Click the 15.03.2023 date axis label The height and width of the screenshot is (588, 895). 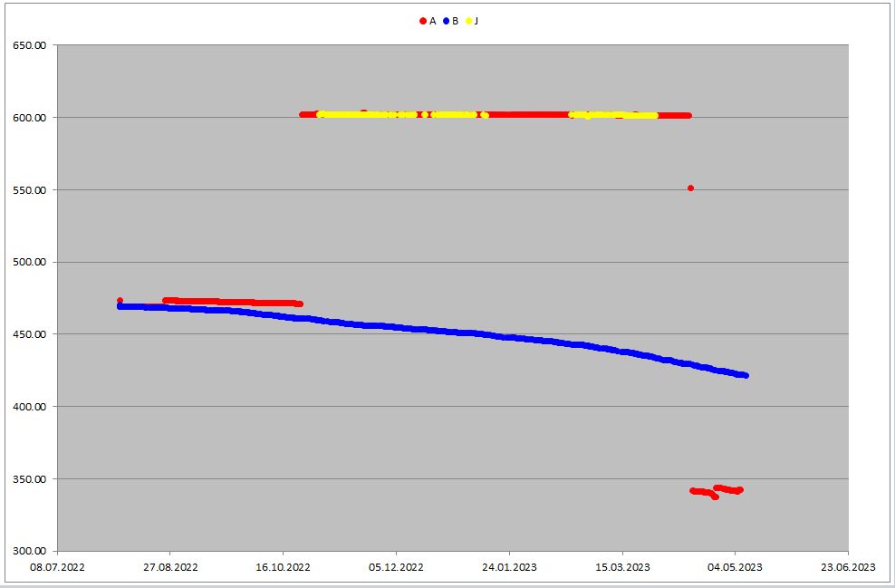point(622,567)
